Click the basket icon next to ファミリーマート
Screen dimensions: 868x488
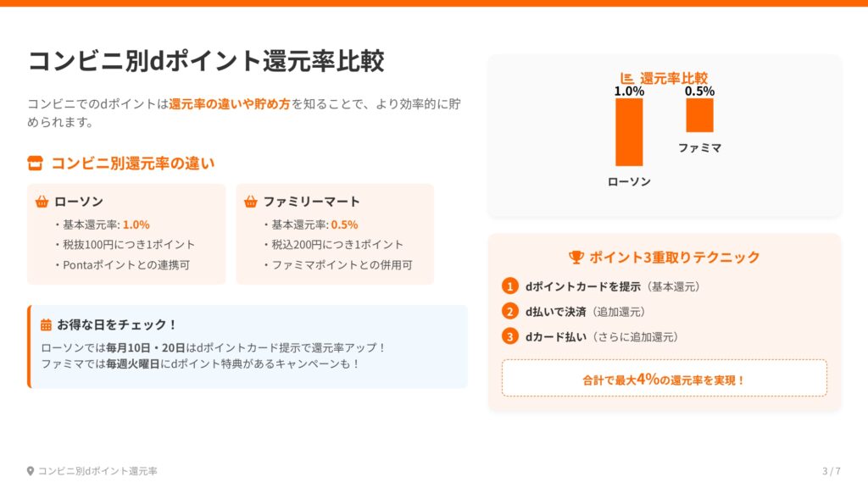250,202
